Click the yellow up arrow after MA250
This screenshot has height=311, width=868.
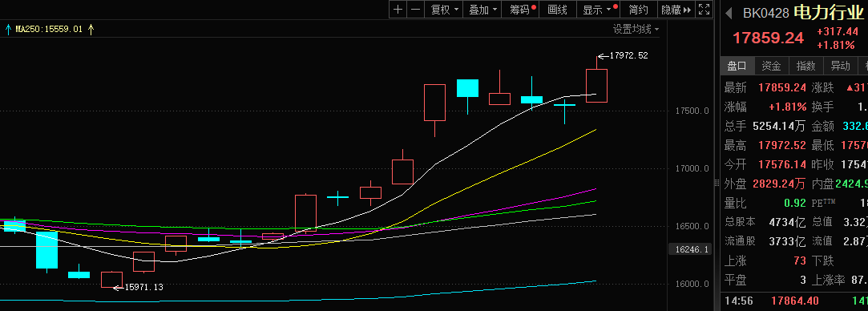click(x=91, y=29)
